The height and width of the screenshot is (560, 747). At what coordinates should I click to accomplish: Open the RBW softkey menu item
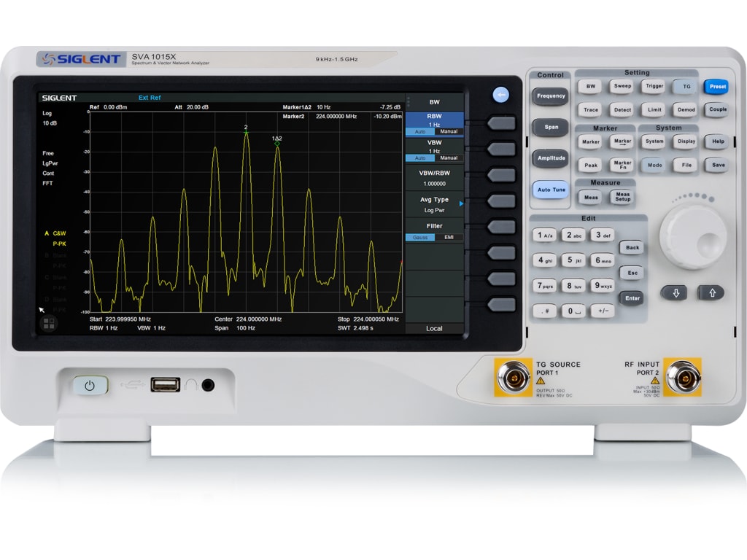point(434,119)
